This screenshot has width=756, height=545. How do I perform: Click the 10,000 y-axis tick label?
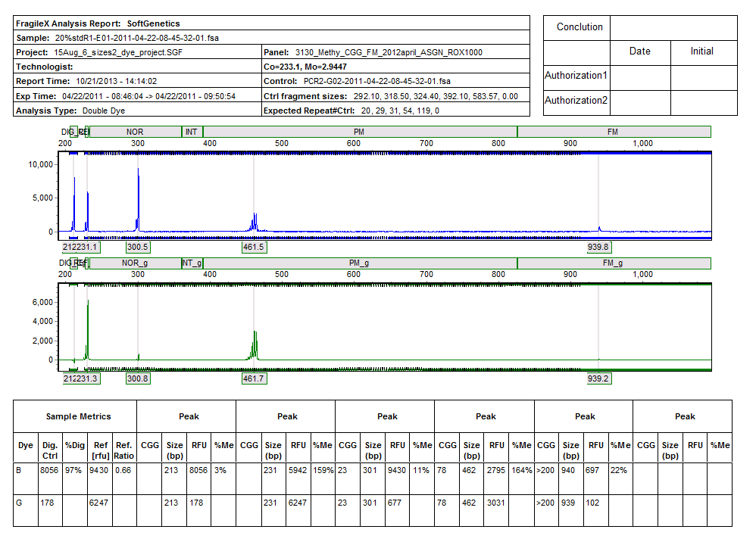[x=40, y=165]
